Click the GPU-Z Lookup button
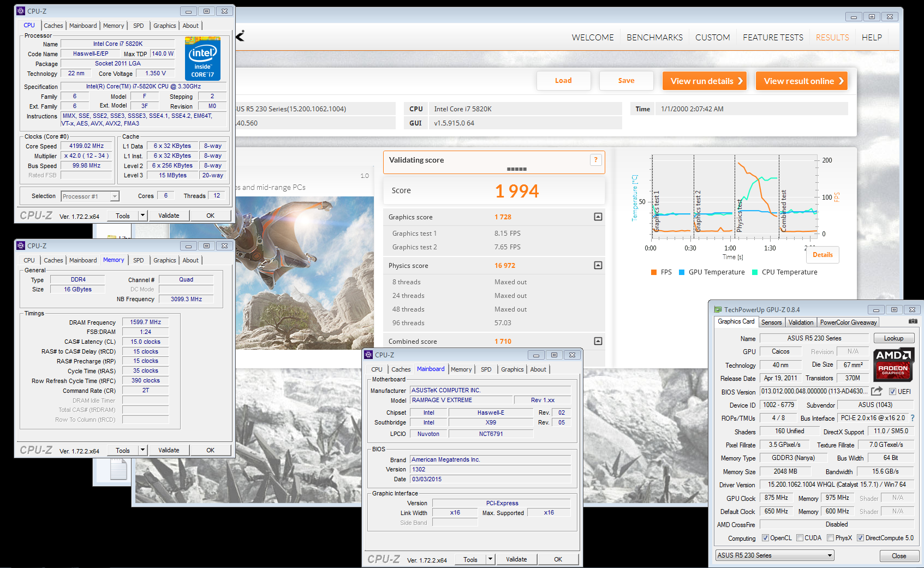This screenshot has height=568, width=924. coord(893,338)
